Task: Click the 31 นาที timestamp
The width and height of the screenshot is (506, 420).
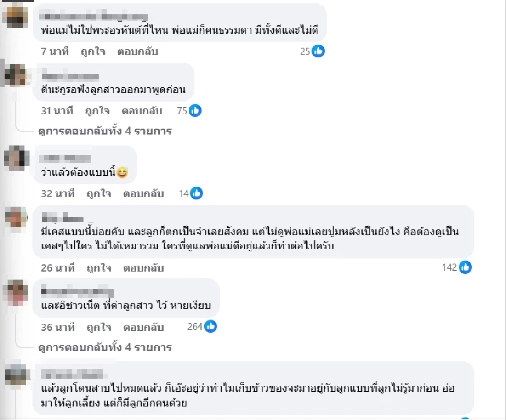Action: (57, 111)
